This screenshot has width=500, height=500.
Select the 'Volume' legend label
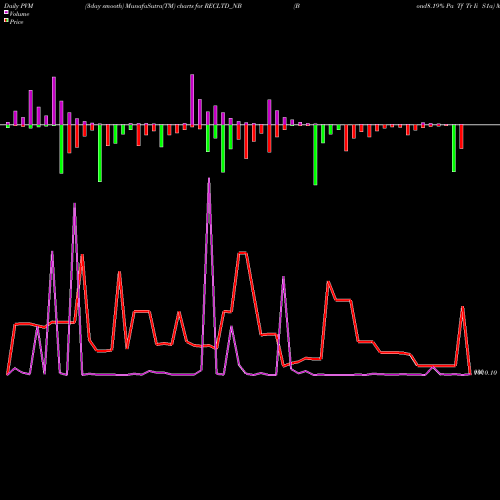[19, 14]
